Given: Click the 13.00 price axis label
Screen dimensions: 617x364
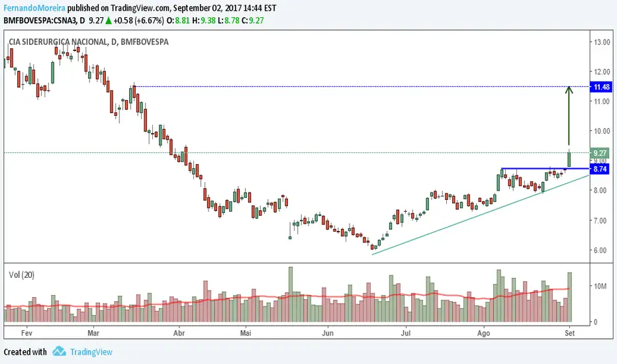Looking at the screenshot, I should pyautogui.click(x=602, y=42).
